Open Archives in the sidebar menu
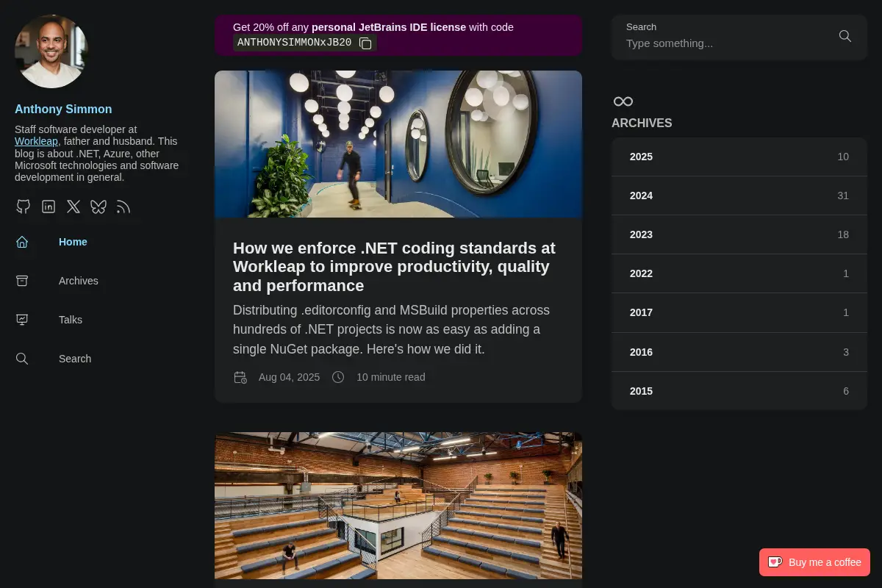This screenshot has width=882, height=588. 79,281
